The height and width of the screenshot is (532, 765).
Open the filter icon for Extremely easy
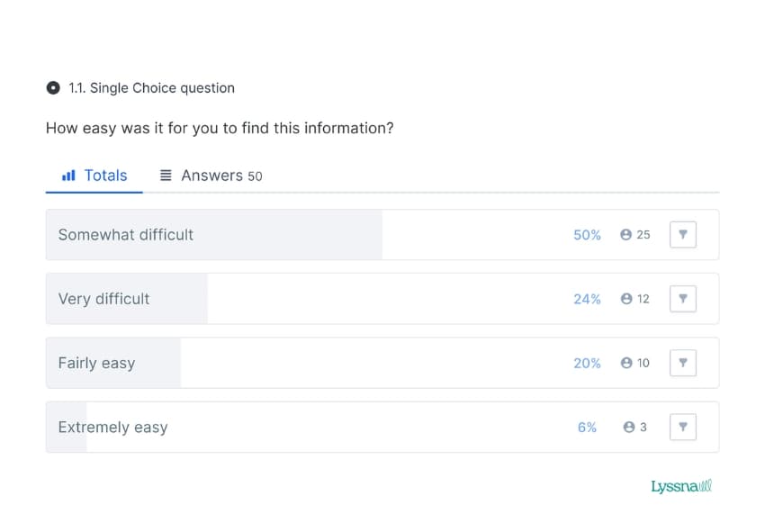(x=683, y=427)
